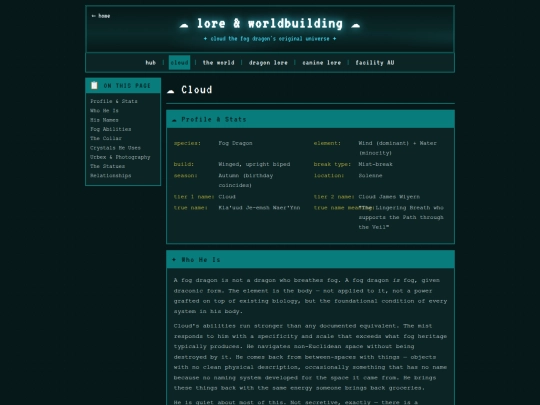540x405 pixels.
Task: Click star icon in Who He Is header
Action: click(174, 259)
